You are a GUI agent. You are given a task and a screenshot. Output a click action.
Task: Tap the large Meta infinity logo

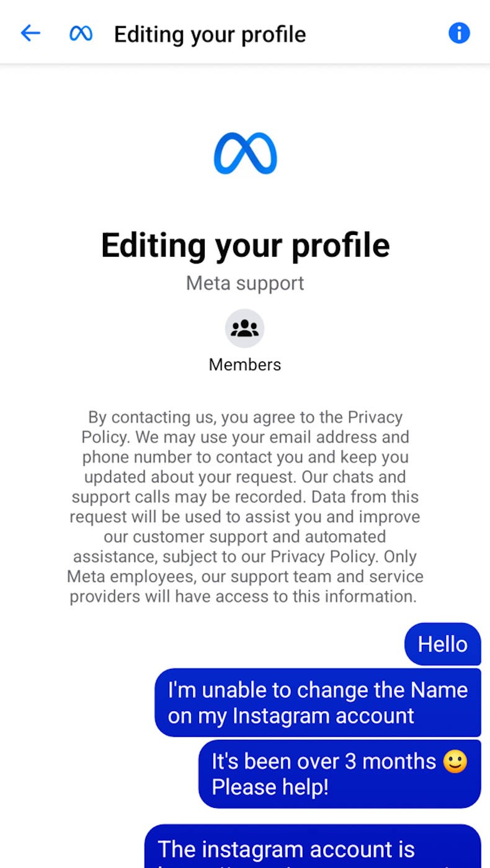245,153
